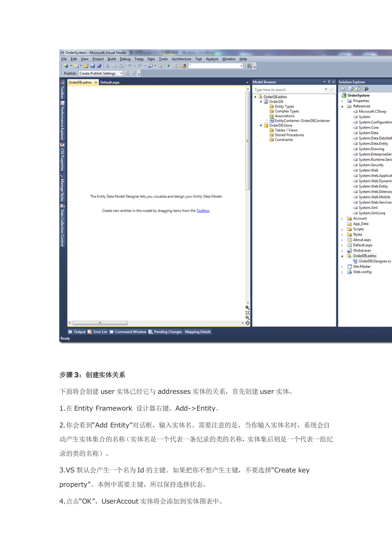Open the Output window tab

pos(77,332)
